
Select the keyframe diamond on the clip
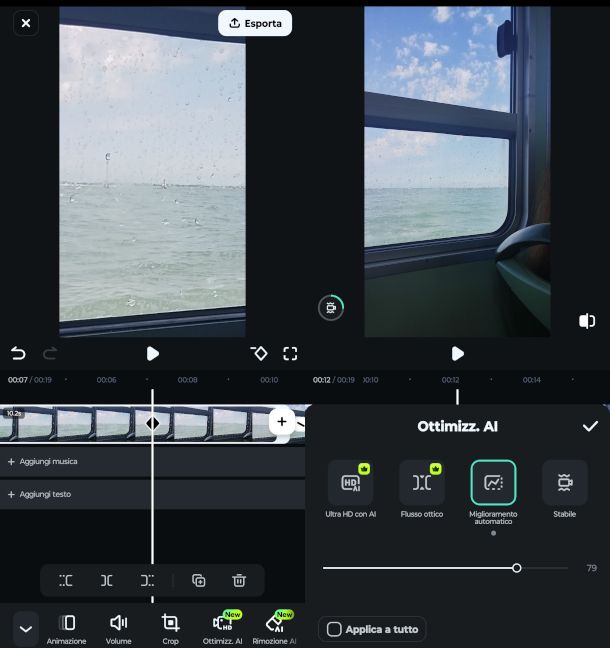tap(152, 424)
